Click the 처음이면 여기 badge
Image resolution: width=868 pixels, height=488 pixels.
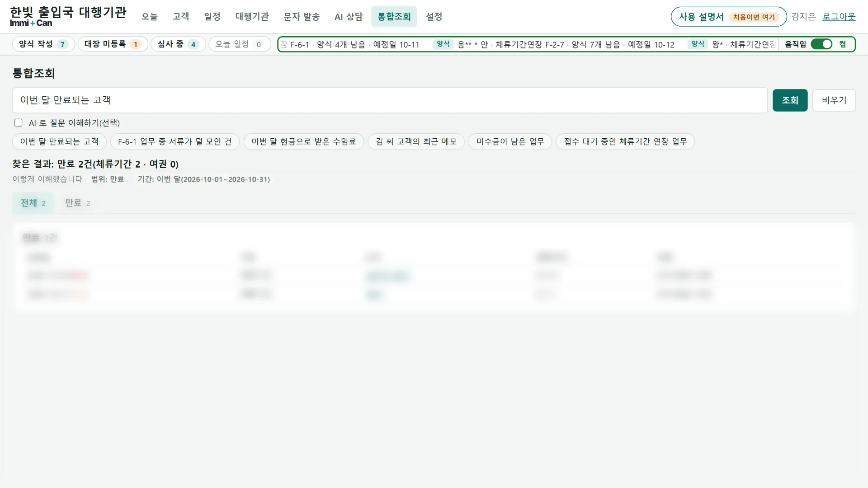pos(754,17)
